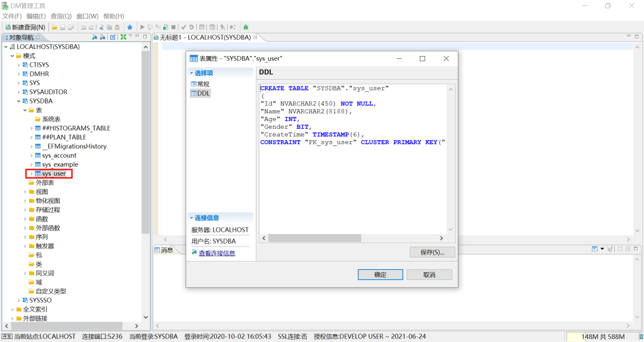This screenshot has width=644, height=342.
Task: Open the Query (查询) menu
Action: point(61,16)
